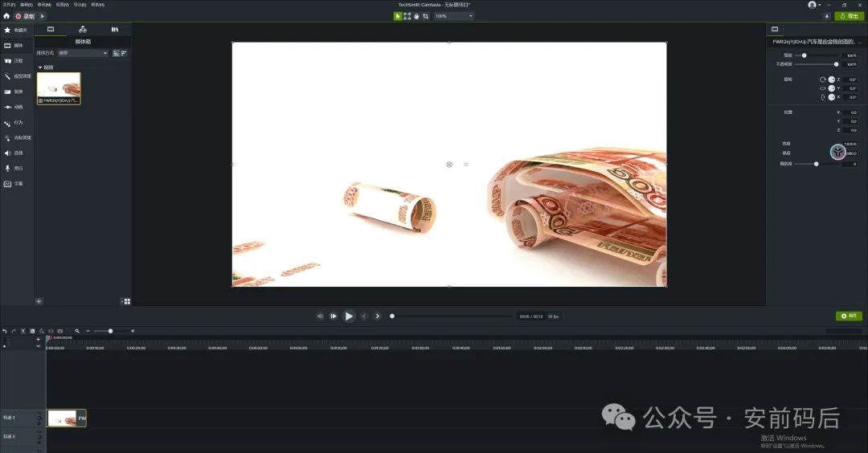Switch media bin to thumbnail grid view
Screen dimensions: 868x453
pos(127,301)
